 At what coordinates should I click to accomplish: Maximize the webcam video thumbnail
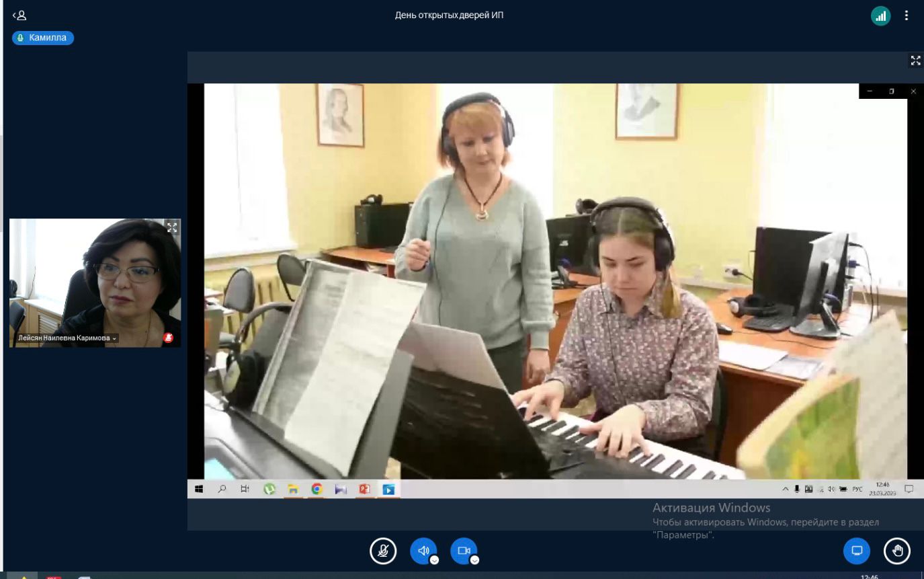tap(172, 228)
